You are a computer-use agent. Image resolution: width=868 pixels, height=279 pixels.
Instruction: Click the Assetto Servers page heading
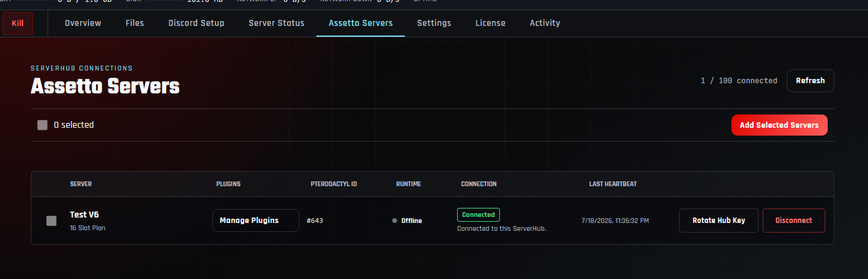point(105,87)
